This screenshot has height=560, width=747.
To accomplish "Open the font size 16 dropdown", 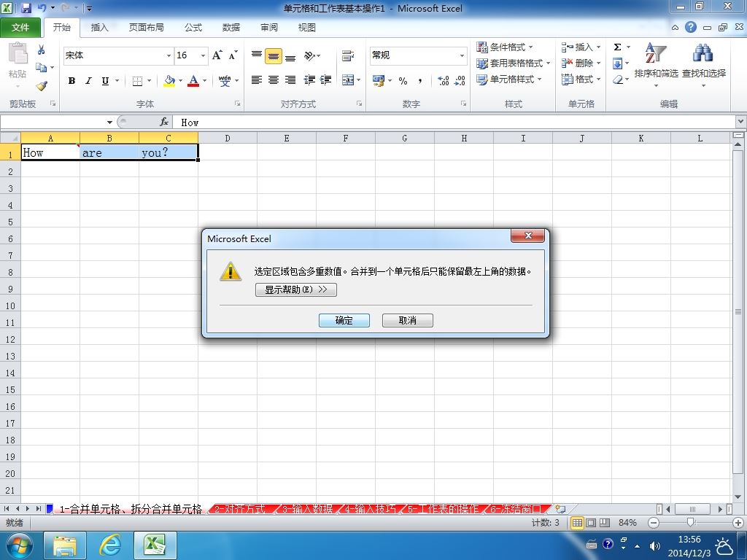I will [x=203, y=55].
